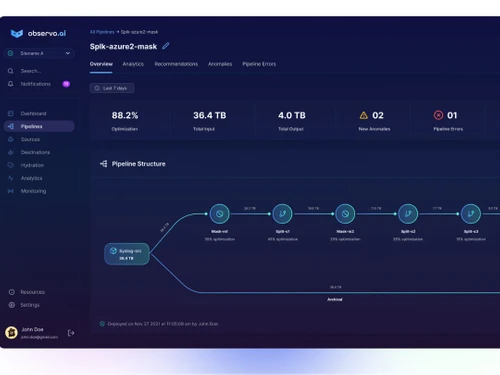This screenshot has width=500, height=375.
Task: Click the 88.2% Optimization value
Action: click(125, 115)
